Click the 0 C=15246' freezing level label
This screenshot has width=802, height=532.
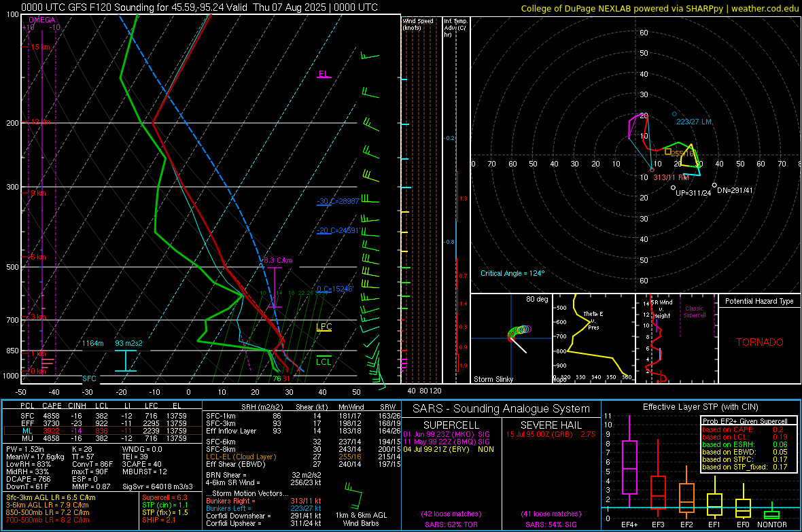335,289
